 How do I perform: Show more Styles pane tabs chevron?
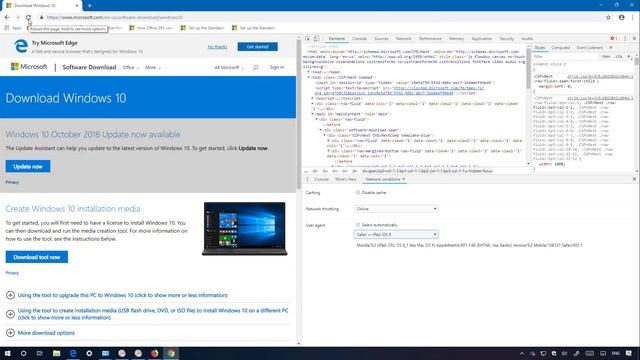pos(611,48)
